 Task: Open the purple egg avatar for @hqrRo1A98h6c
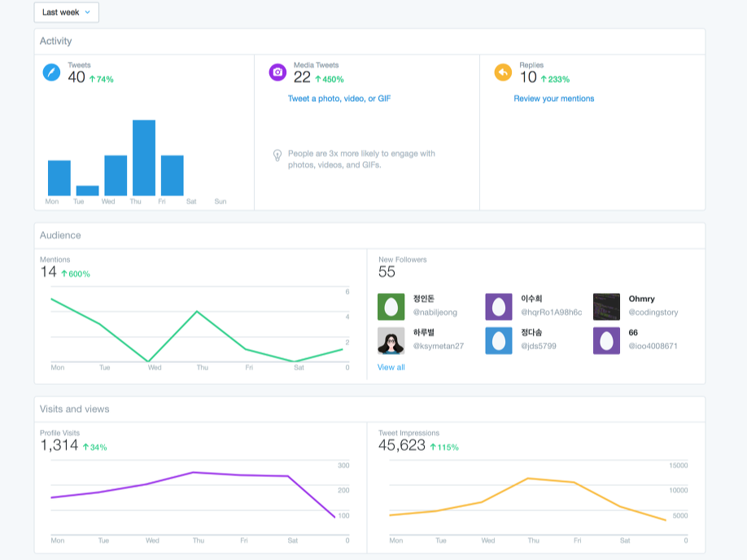[x=499, y=307]
